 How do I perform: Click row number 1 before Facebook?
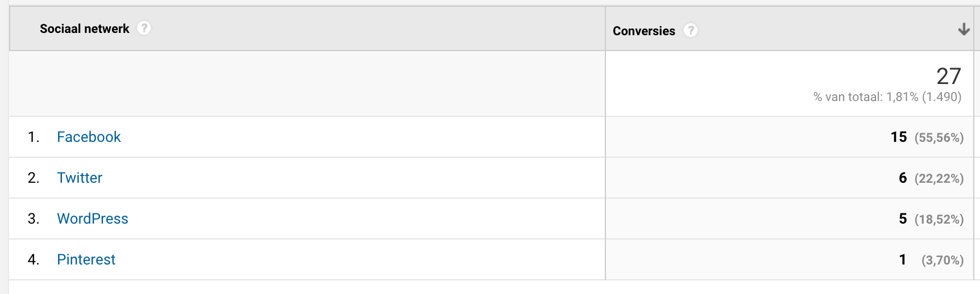pos(33,137)
